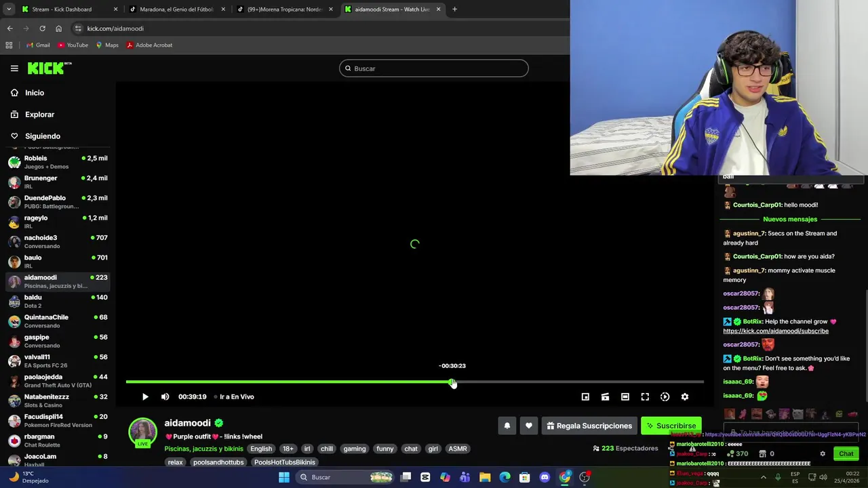This screenshot has height=488, width=868.
Task: Select the English tag
Action: pos(261,449)
